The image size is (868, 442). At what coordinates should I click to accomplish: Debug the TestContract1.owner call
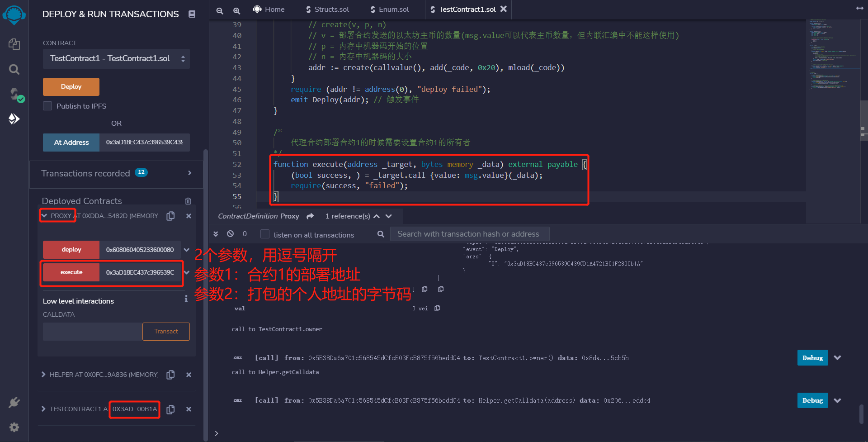pyautogui.click(x=812, y=357)
